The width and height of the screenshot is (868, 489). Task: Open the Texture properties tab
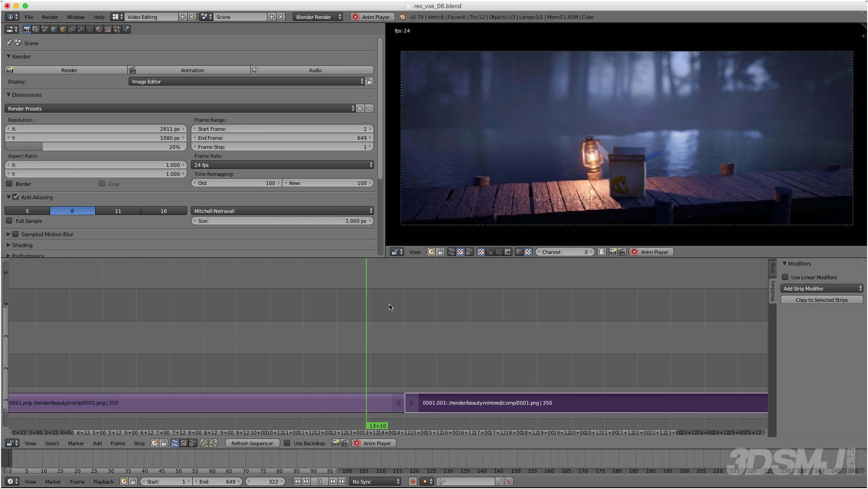coord(108,29)
